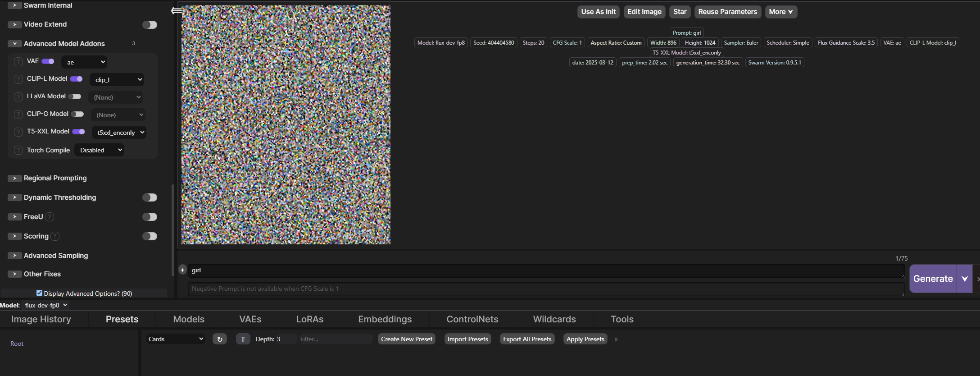The image size is (980, 376).
Task: Click the Use As Init button
Action: click(598, 12)
